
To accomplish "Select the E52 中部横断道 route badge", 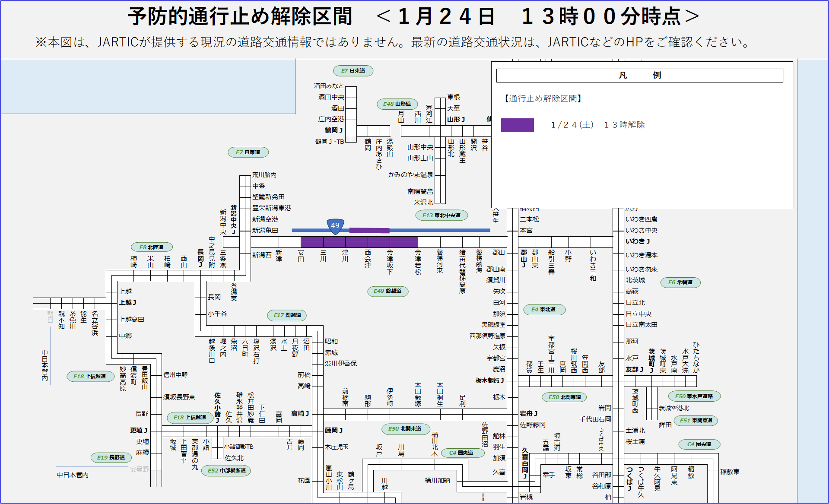I will (x=226, y=471).
